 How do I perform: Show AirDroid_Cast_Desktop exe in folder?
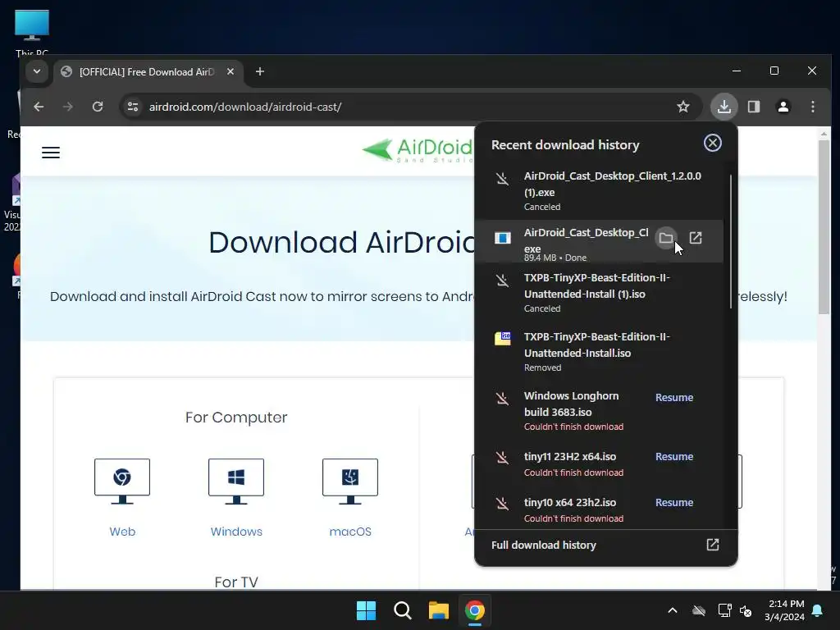(666, 238)
